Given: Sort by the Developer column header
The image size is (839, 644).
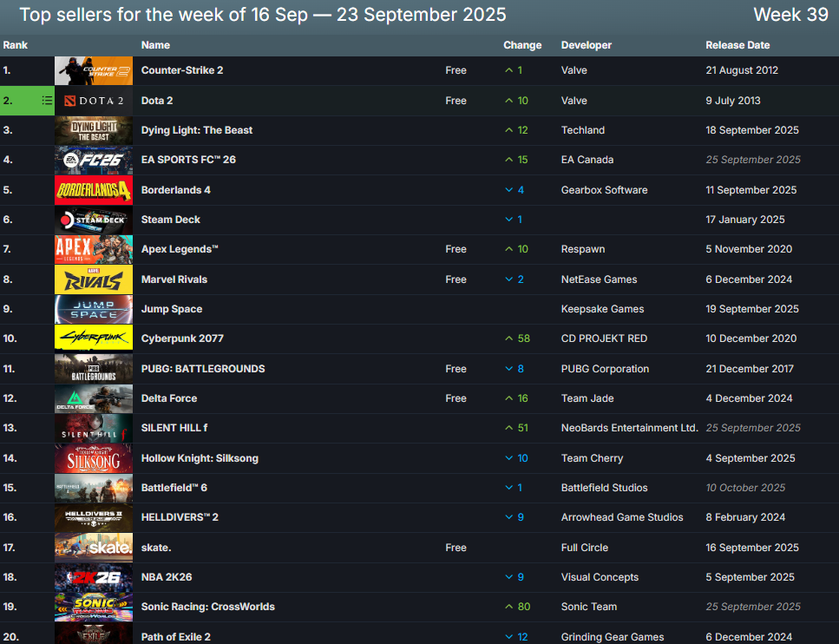Looking at the screenshot, I should tap(586, 45).
